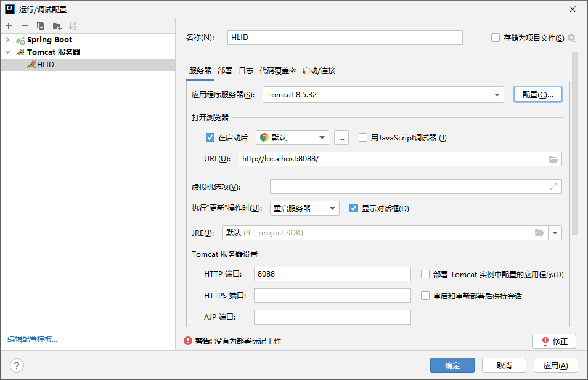588x380 pixels.
Task: Click the 应用(A) apply button
Action: (556, 365)
